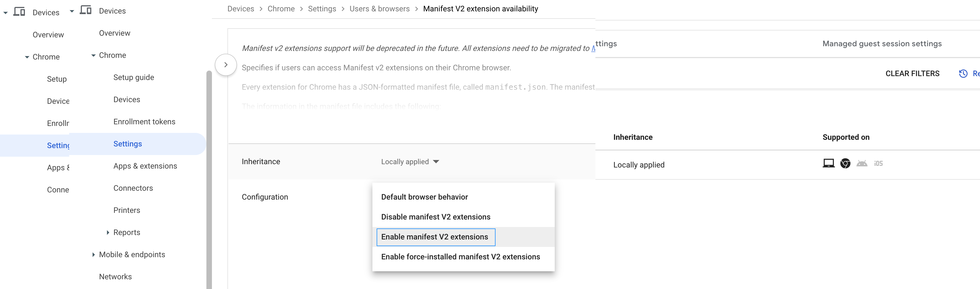Viewport: 980px width, 289px height.
Task: Click the second Devices icon in the navigation
Action: click(85, 10)
